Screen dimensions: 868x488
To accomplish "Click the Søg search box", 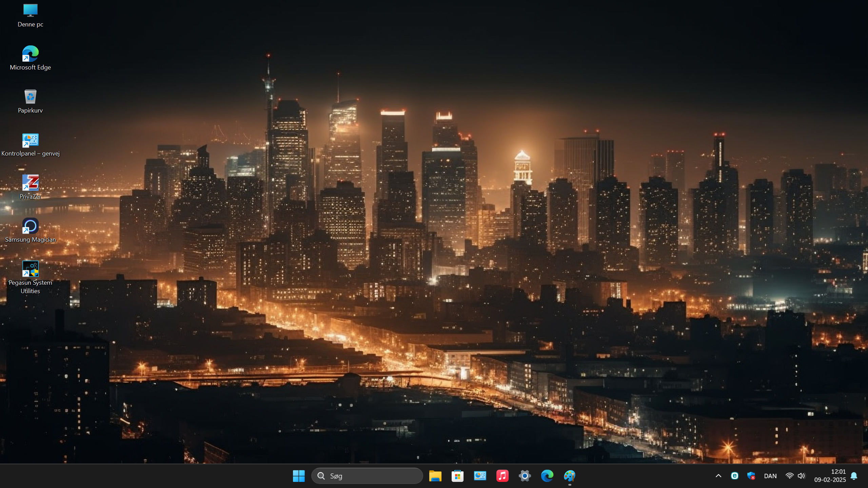I will 367,476.
